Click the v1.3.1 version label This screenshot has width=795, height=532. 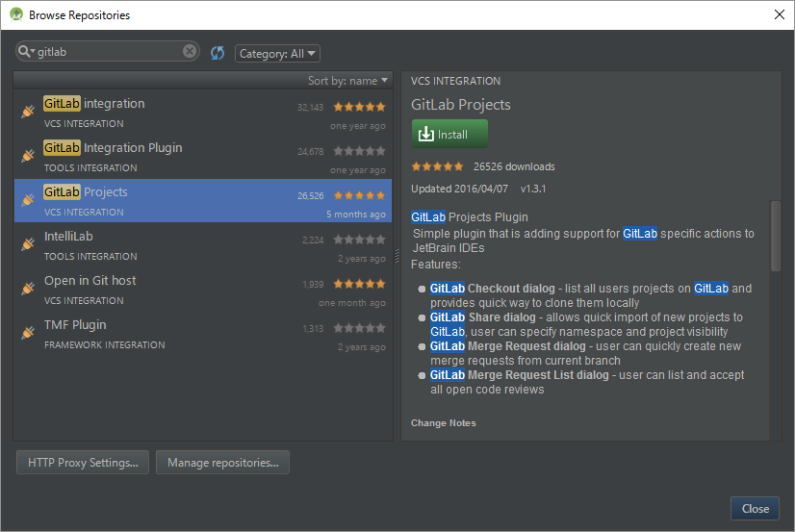[x=533, y=189]
